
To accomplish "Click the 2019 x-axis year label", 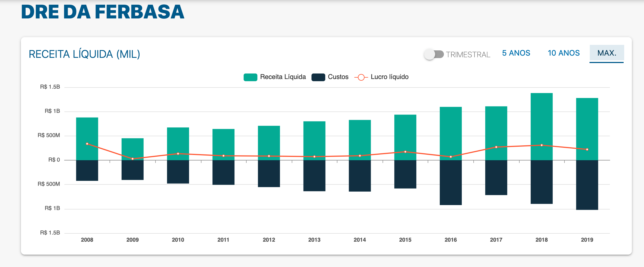I will (x=587, y=240).
